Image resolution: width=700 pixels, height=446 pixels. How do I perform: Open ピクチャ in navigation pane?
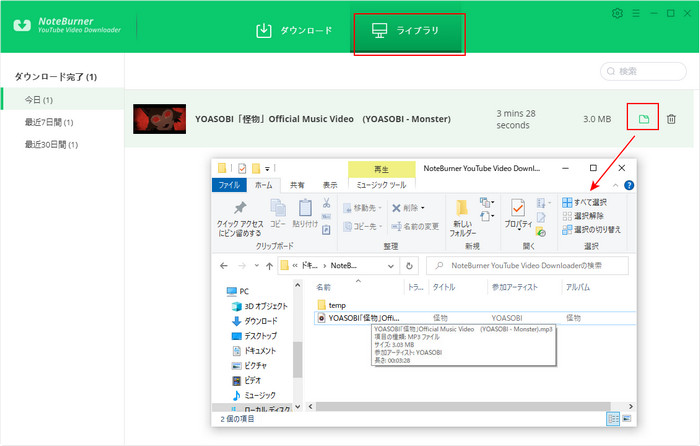point(250,366)
